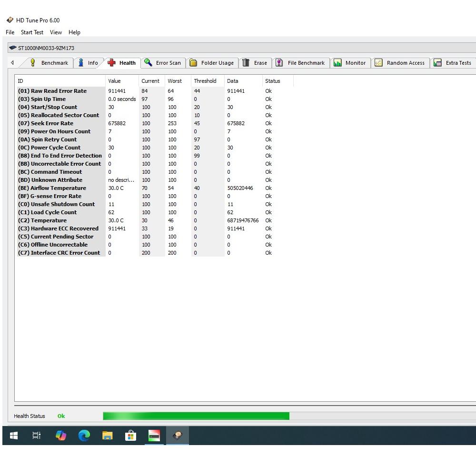Open File Explorer from the taskbar
This screenshot has height=476, width=476.
tap(108, 436)
